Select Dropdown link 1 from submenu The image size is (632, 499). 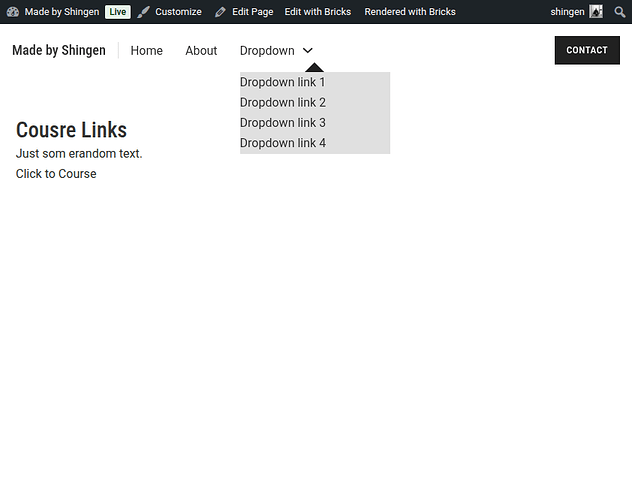point(283,82)
